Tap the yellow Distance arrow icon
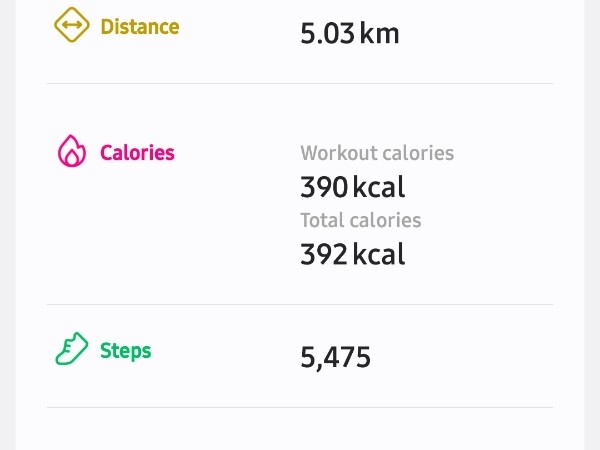 [72, 24]
